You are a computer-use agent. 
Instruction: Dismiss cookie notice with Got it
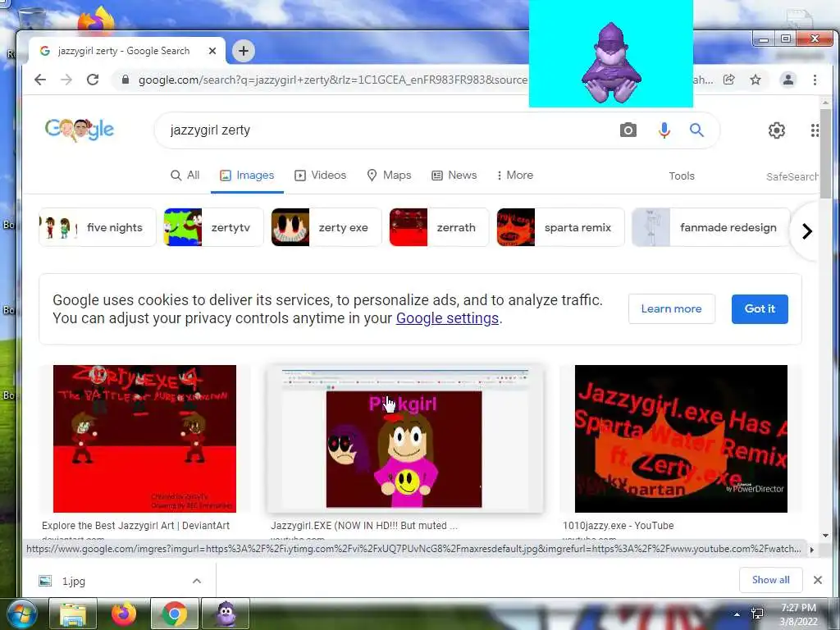[760, 308]
